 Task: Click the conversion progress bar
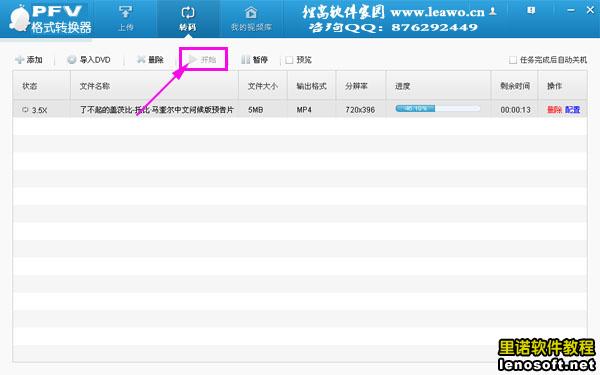click(x=438, y=109)
